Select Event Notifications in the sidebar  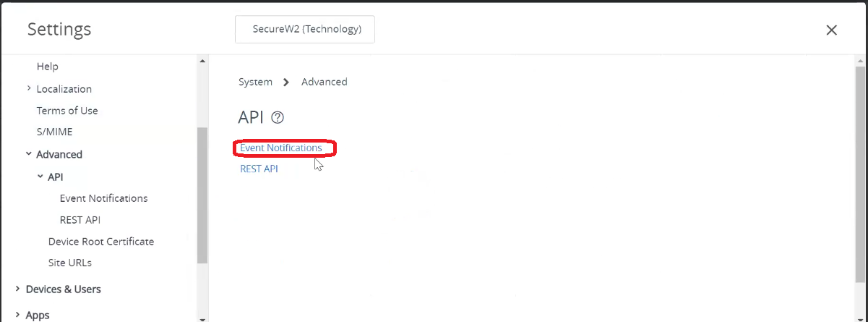[x=103, y=198]
